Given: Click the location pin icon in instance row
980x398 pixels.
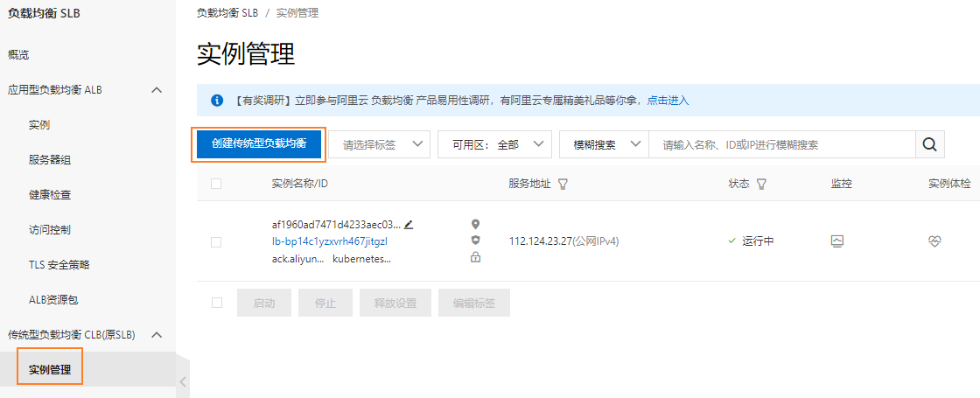Looking at the screenshot, I should tap(475, 224).
